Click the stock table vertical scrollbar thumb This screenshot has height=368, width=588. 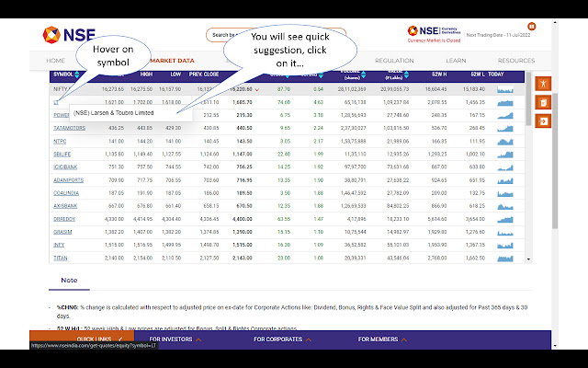point(528,99)
